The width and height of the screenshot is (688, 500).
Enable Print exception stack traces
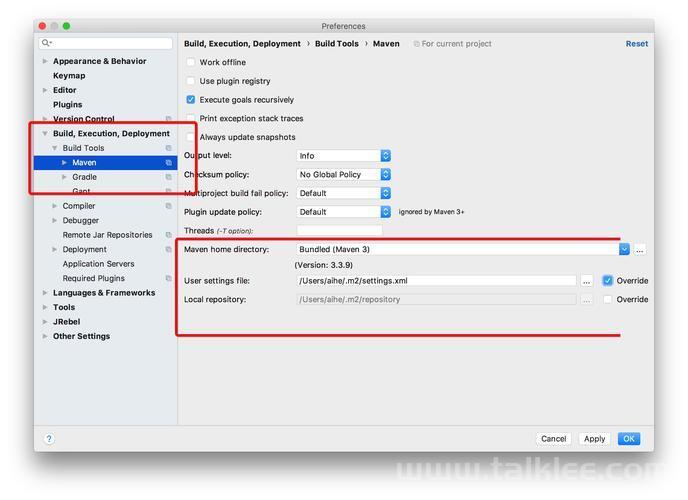click(190, 118)
